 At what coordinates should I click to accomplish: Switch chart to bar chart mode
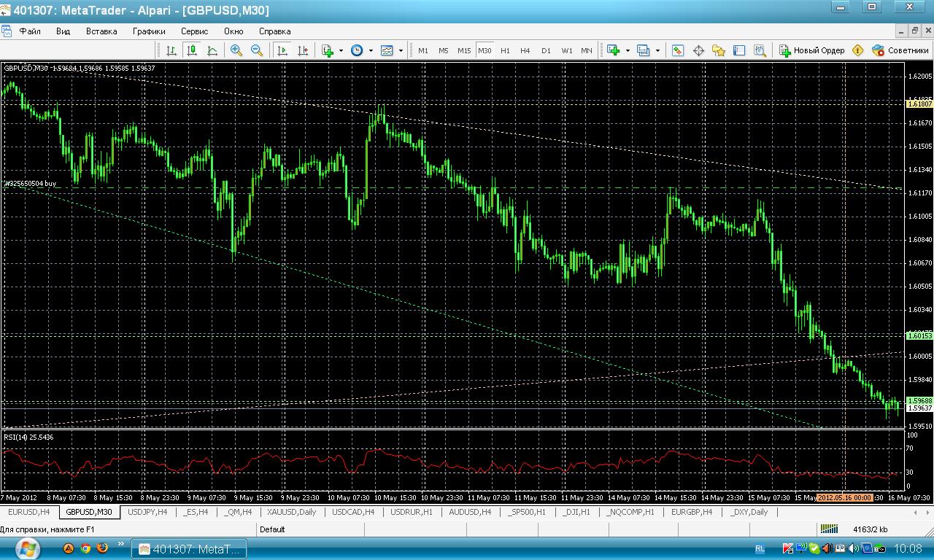(171, 50)
